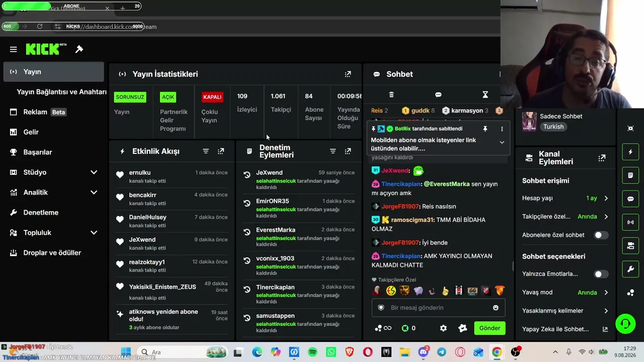Image resolution: width=644 pixels, height=362 pixels.
Task: Click the Bir mesaj gönderin input field
Action: pos(438,308)
